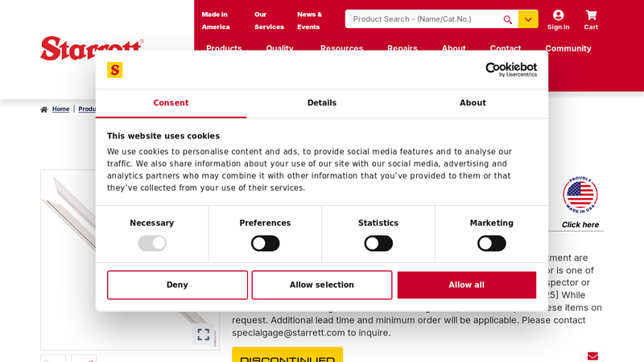Expand product image to fullscreen
Image resolution: width=644 pixels, height=362 pixels.
[204, 334]
